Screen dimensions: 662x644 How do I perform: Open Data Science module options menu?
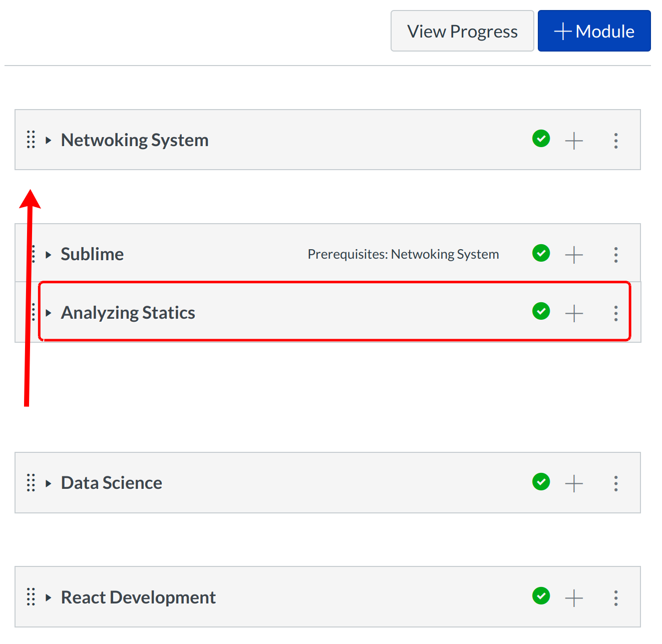pyautogui.click(x=616, y=483)
